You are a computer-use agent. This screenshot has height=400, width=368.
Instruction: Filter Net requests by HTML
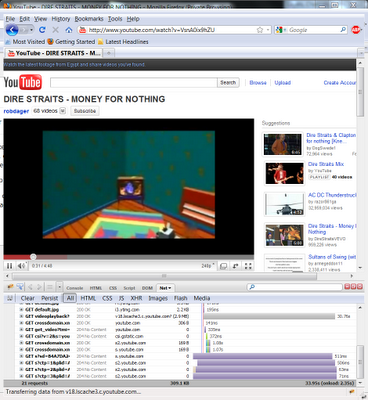[88, 298]
